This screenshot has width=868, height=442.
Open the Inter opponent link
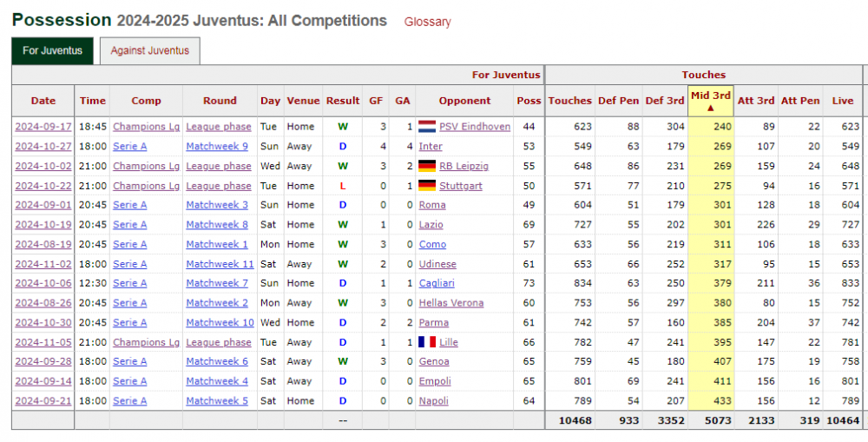[431, 146]
